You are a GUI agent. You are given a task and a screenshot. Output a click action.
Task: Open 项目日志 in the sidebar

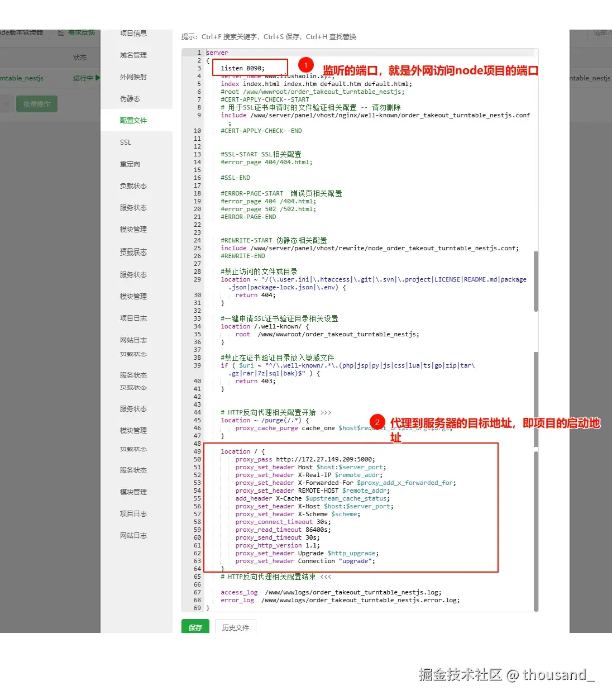click(133, 318)
